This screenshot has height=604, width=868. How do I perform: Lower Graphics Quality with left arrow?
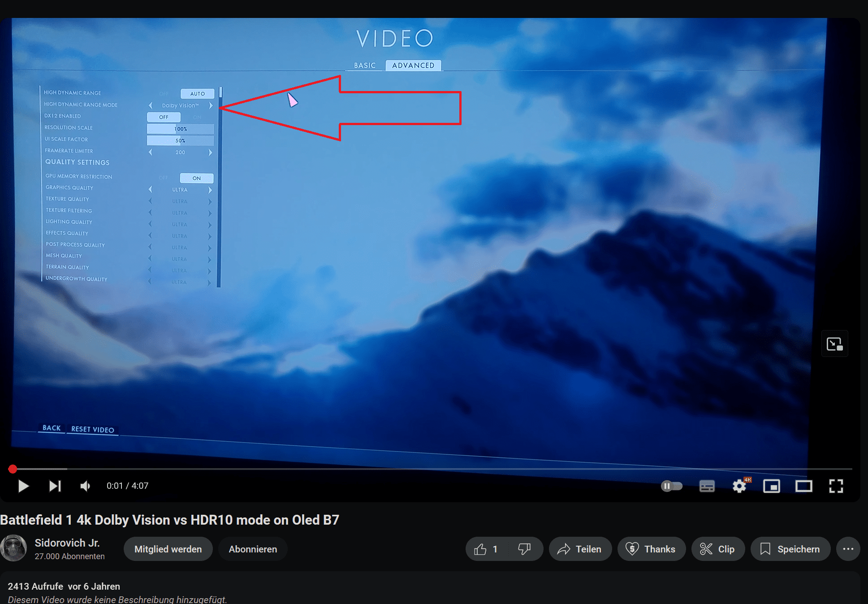(x=151, y=189)
